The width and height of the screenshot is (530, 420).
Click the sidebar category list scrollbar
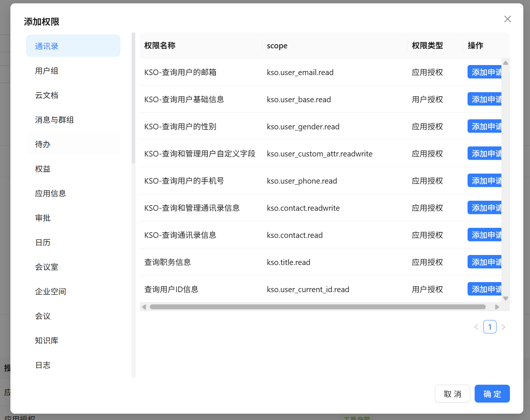[133, 98]
